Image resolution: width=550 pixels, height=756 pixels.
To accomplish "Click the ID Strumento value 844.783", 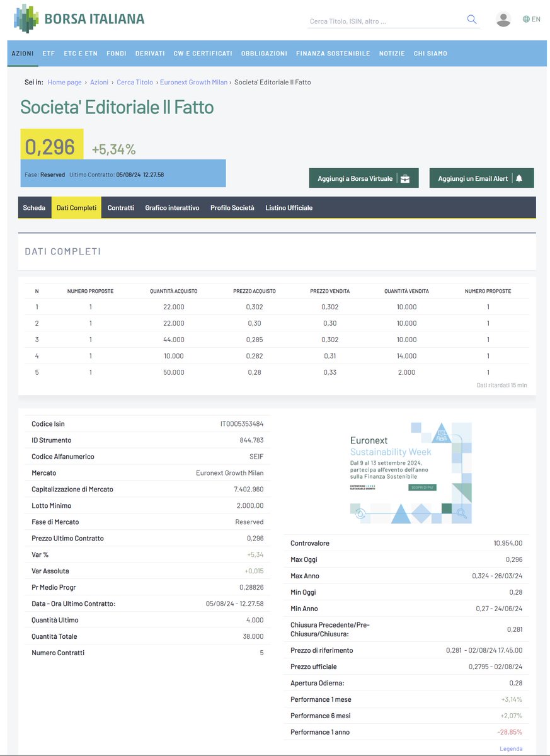I will 251,440.
